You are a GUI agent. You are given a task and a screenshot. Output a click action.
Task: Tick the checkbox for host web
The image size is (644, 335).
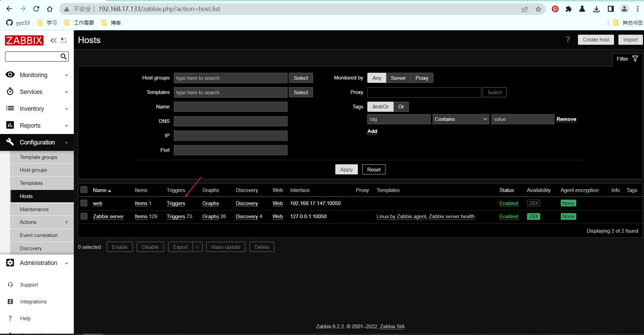[84, 203]
